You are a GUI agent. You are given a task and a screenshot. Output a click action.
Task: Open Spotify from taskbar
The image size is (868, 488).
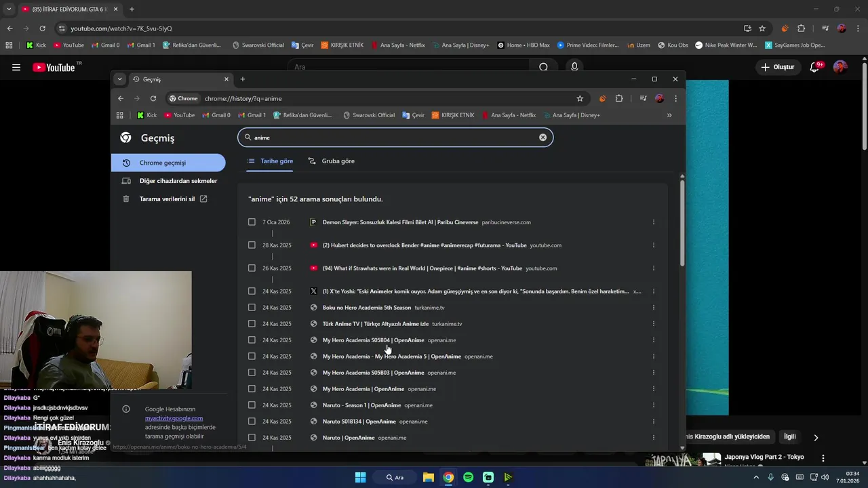pyautogui.click(x=468, y=477)
